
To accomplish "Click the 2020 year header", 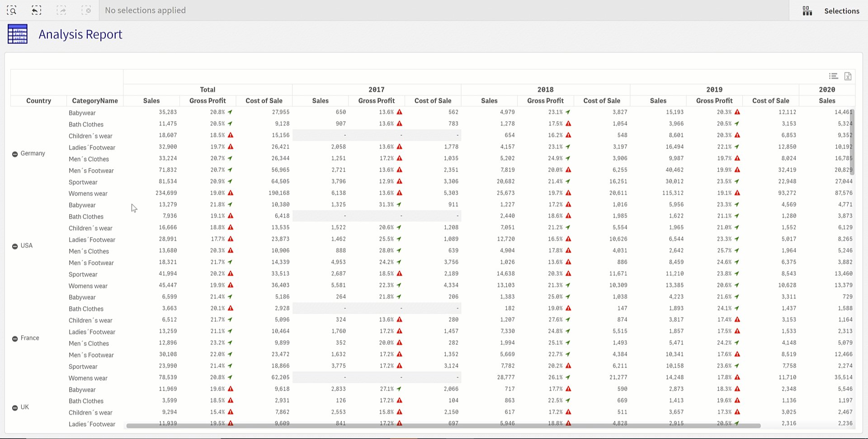I will (x=827, y=90).
